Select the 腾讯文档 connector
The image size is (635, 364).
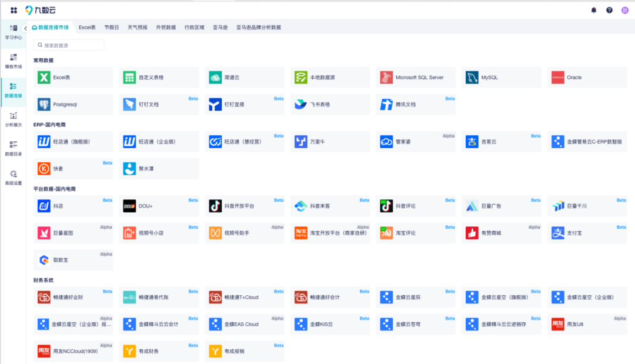point(416,105)
